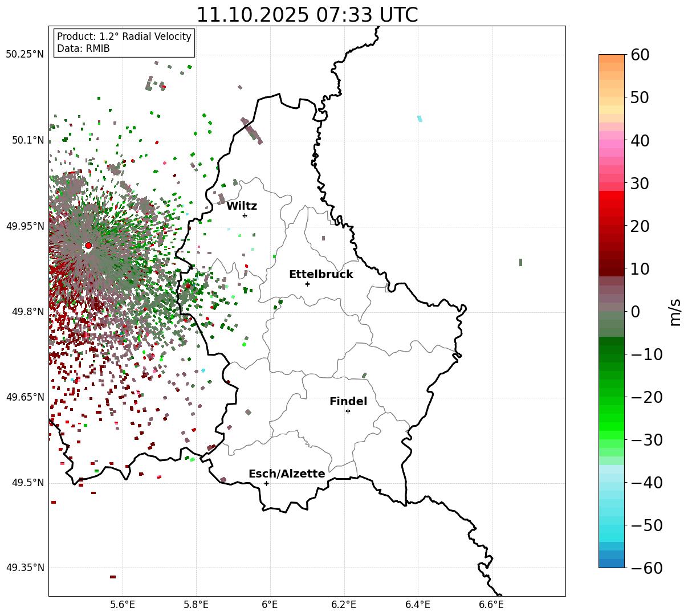Click the colorbar 50 tick label

coord(639,97)
